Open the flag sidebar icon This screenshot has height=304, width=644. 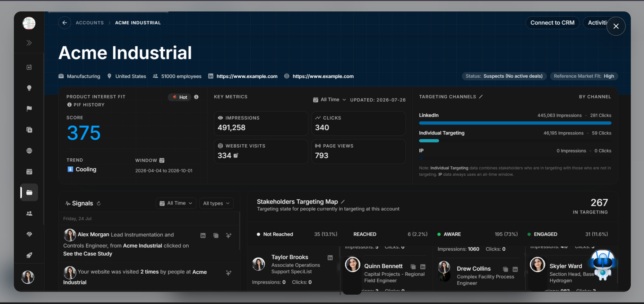(x=29, y=109)
